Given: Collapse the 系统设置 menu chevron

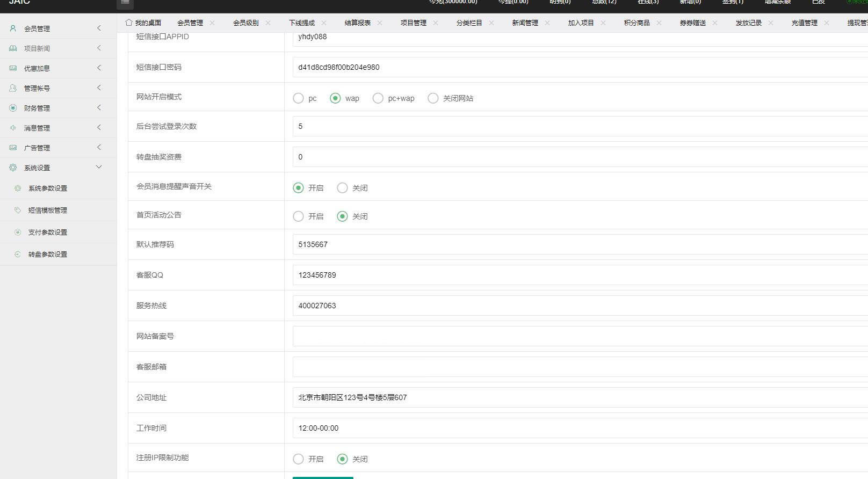Looking at the screenshot, I should [x=99, y=167].
